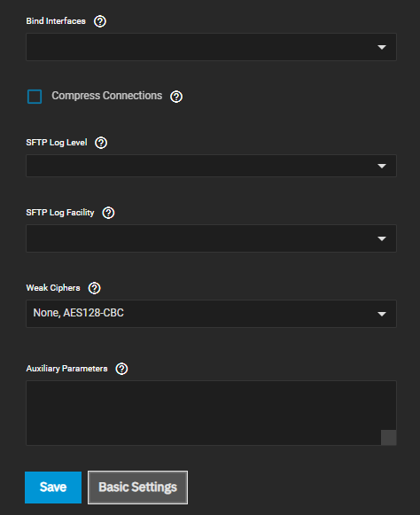Open the Weak Ciphers help tooltip
This screenshot has height=515, width=420.
(95, 288)
